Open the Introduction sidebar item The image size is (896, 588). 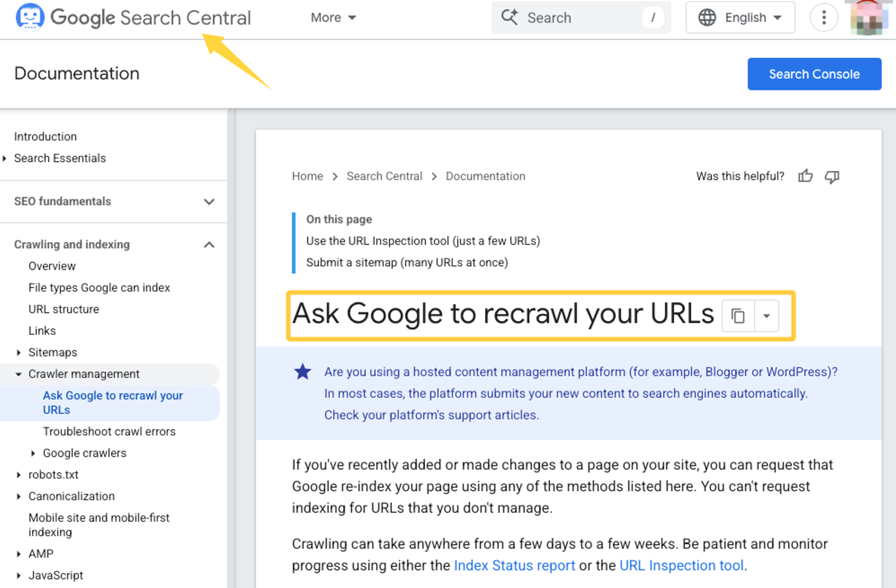45,137
